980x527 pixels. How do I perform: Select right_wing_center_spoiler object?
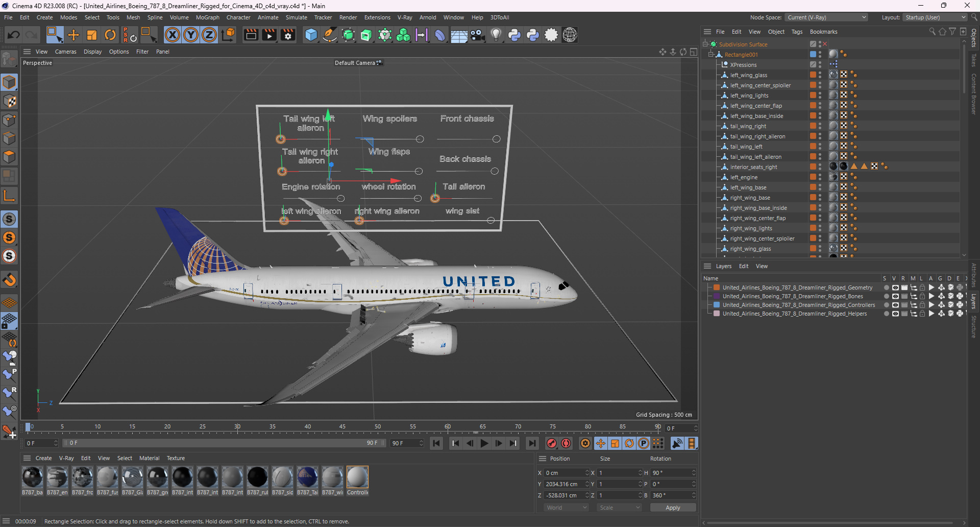tap(762, 238)
